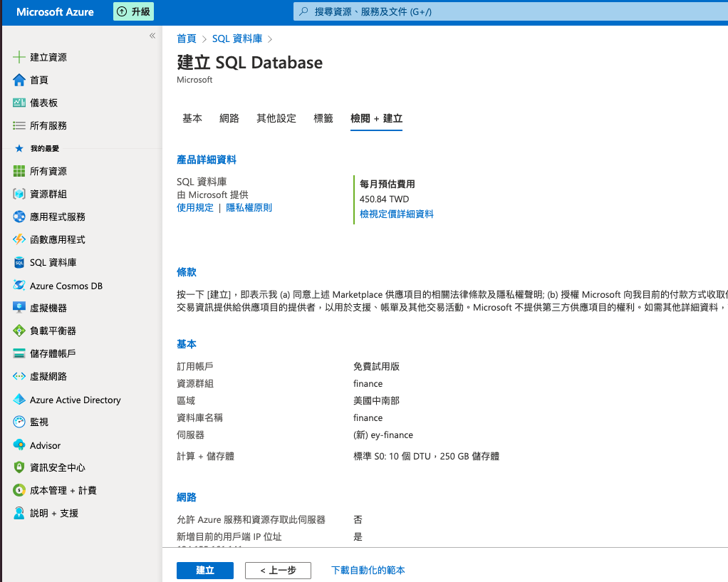Click the 美國中南部 region value
Image resolution: width=728 pixels, height=582 pixels.
[x=377, y=400]
